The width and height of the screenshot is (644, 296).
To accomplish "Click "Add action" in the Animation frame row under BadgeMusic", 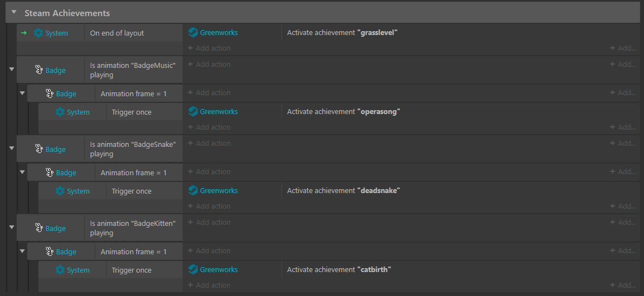I will [209, 92].
